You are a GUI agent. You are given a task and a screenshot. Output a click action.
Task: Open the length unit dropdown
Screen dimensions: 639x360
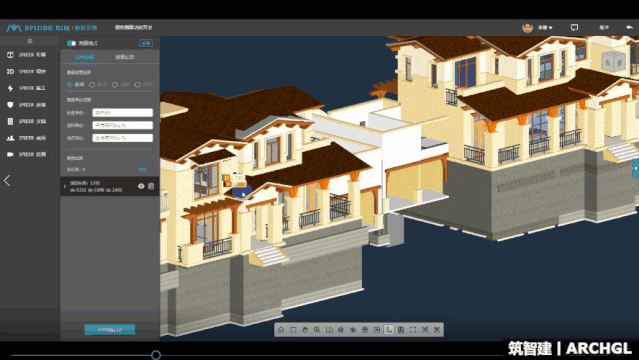point(122,113)
